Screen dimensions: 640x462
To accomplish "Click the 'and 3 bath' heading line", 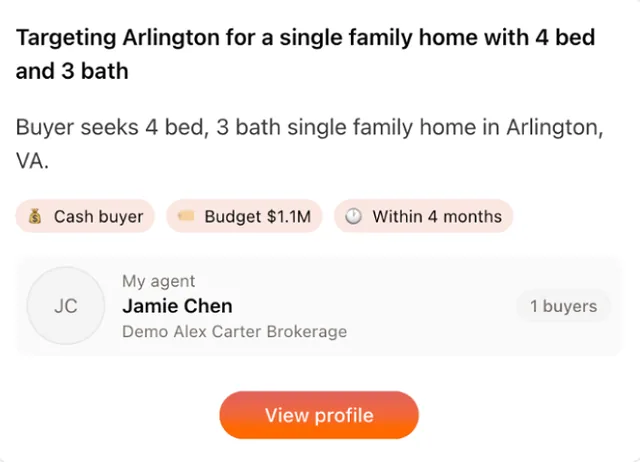I will [x=72, y=71].
